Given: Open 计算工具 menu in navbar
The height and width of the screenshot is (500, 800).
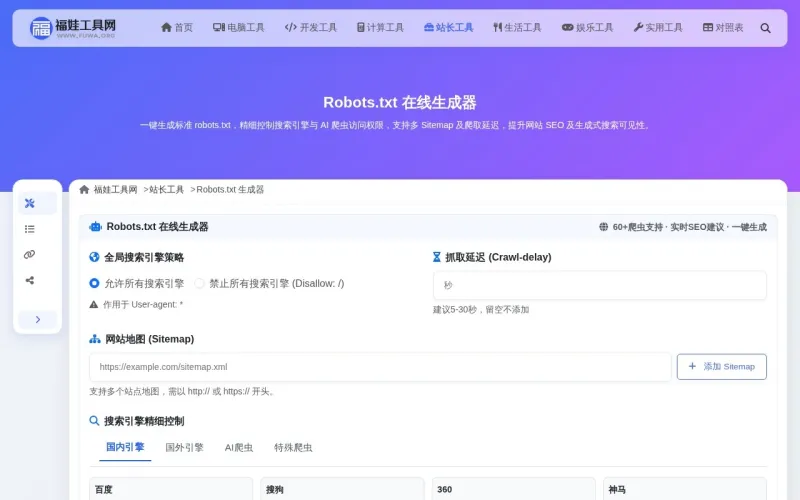Looking at the screenshot, I should click(x=380, y=28).
